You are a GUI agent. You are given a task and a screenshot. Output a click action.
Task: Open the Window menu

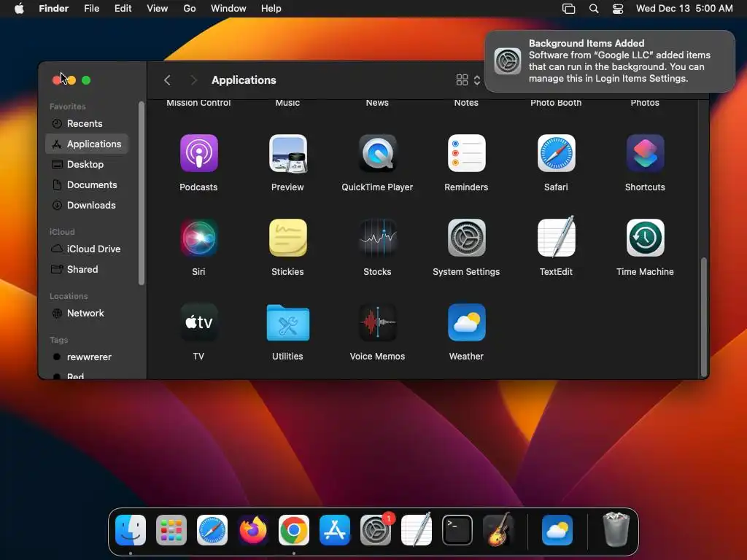tap(228, 9)
